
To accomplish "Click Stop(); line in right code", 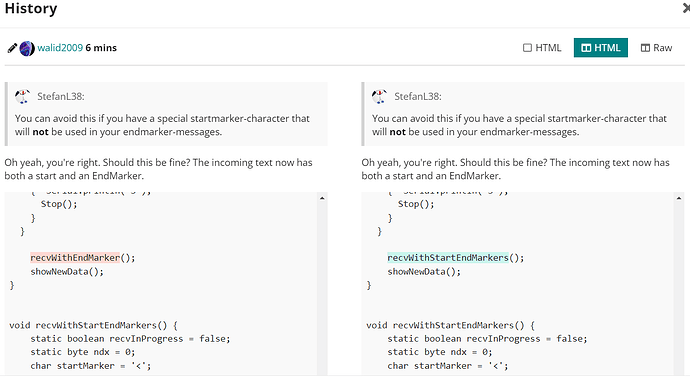I will [x=416, y=204].
